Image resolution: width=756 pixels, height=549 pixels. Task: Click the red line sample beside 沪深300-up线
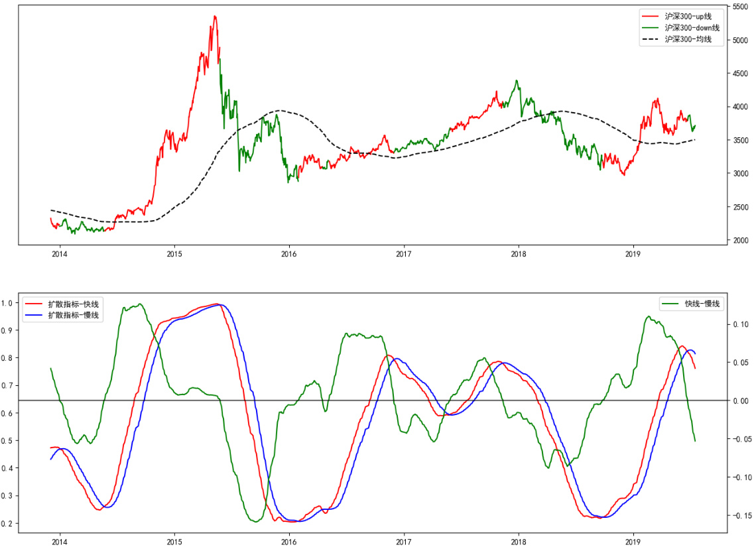pos(651,15)
